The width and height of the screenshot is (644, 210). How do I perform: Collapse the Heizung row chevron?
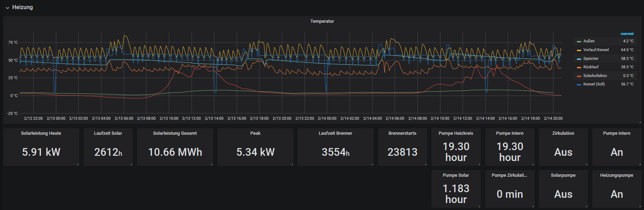pos(7,8)
